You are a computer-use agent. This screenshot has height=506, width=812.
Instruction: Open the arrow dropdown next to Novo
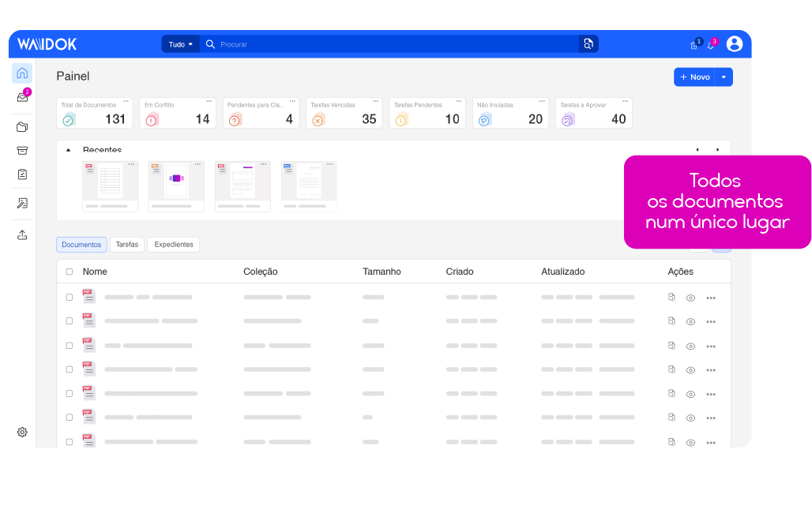(x=724, y=77)
